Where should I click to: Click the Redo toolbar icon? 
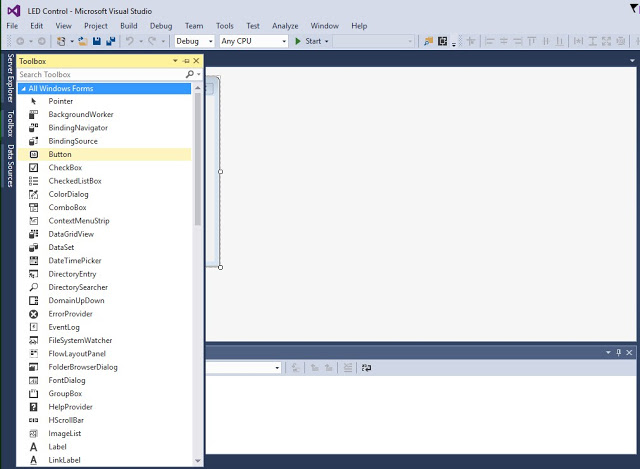152,41
